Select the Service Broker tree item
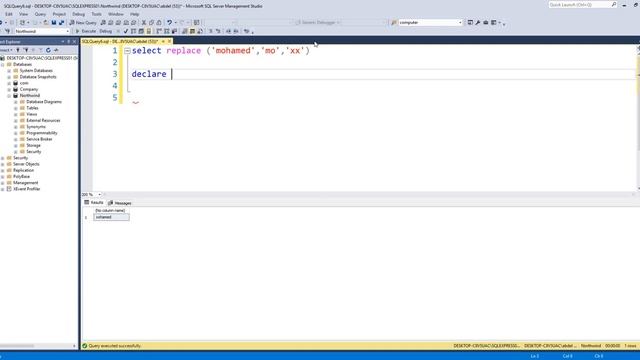The width and height of the screenshot is (640, 360). 39,139
